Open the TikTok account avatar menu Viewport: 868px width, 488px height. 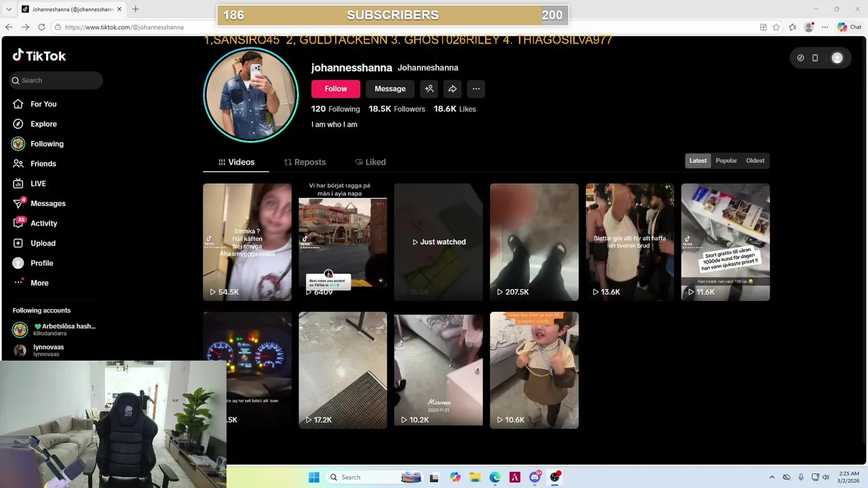[x=837, y=58]
